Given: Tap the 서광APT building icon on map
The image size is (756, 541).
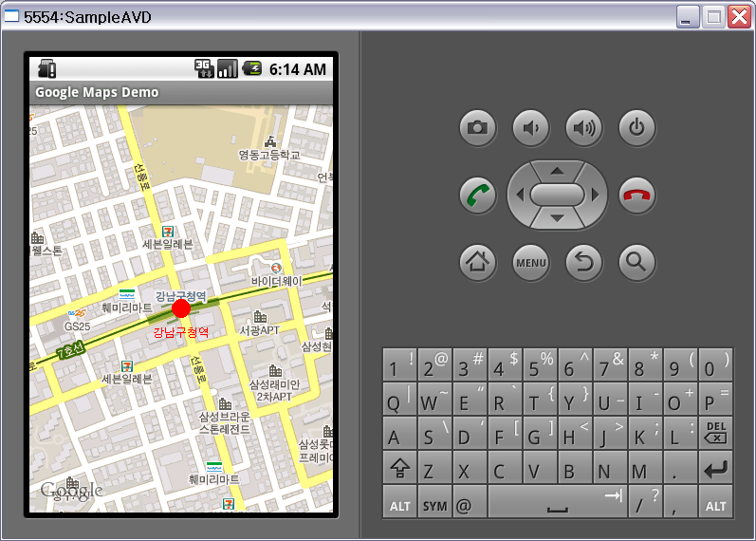Looking at the screenshot, I should click(260, 317).
